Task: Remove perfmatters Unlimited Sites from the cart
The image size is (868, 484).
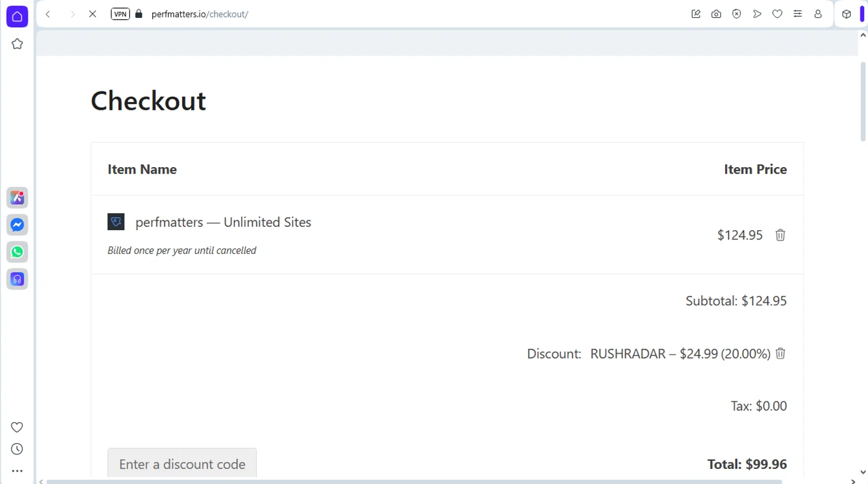Action: [780, 235]
